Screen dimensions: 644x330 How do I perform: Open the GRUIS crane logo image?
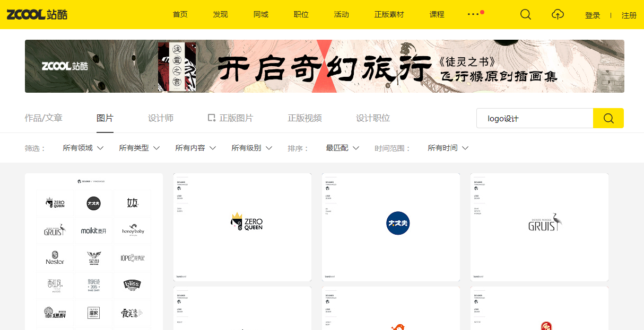coord(539,227)
